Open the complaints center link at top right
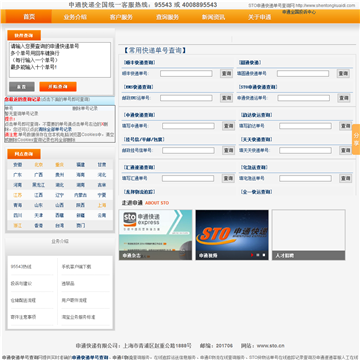360x360 pixels. [299, 12]
